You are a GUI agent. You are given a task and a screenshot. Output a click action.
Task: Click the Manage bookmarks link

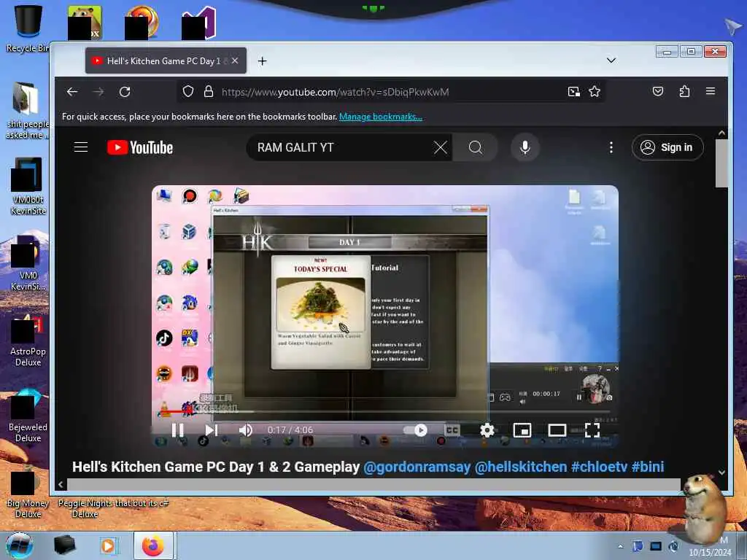coord(381,117)
